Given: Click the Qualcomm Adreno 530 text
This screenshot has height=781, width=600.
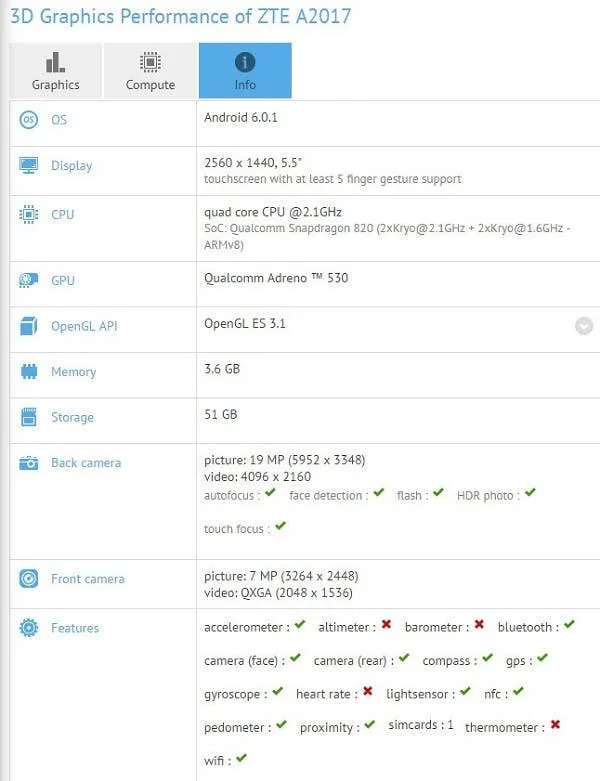Looking at the screenshot, I should point(276,279).
